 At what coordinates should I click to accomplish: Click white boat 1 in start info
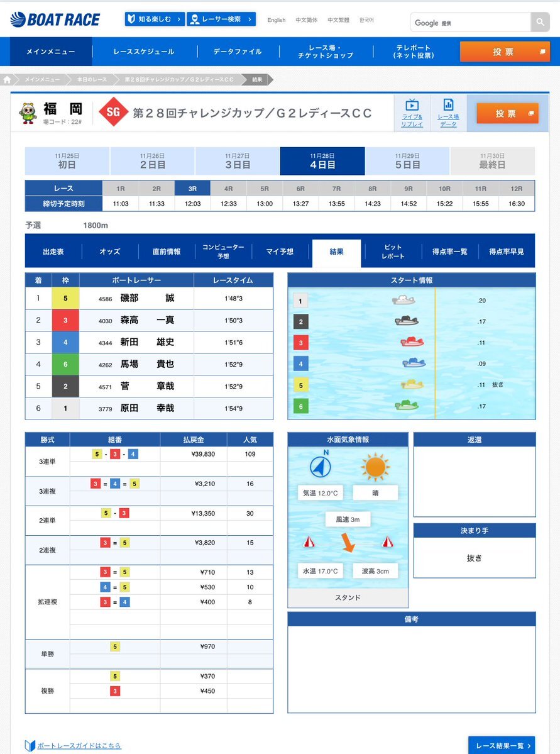click(404, 300)
